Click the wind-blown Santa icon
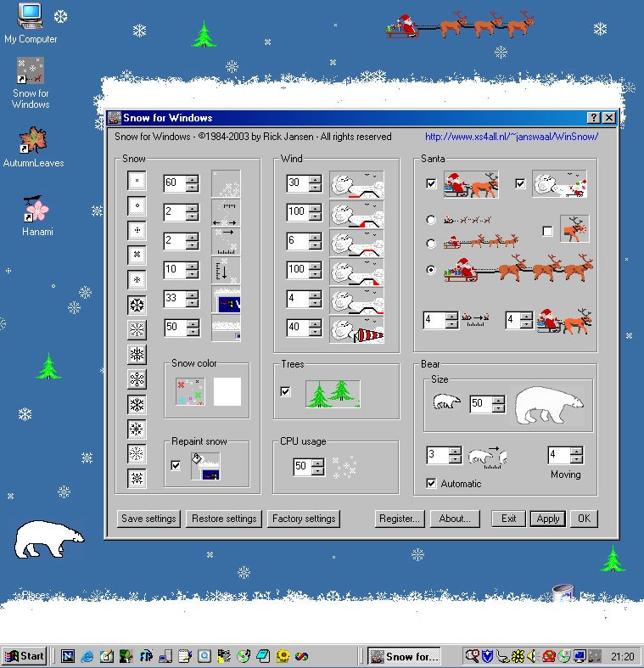644x668 pixels. tap(559, 183)
